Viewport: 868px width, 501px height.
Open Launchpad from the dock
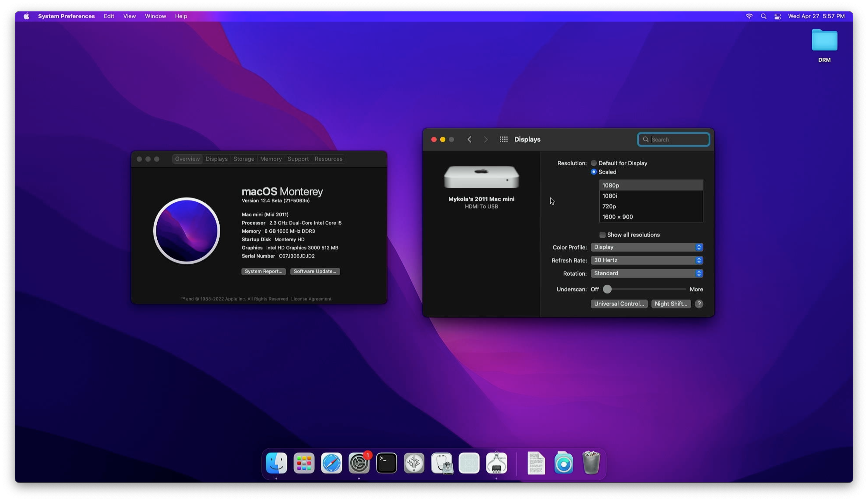click(x=304, y=463)
